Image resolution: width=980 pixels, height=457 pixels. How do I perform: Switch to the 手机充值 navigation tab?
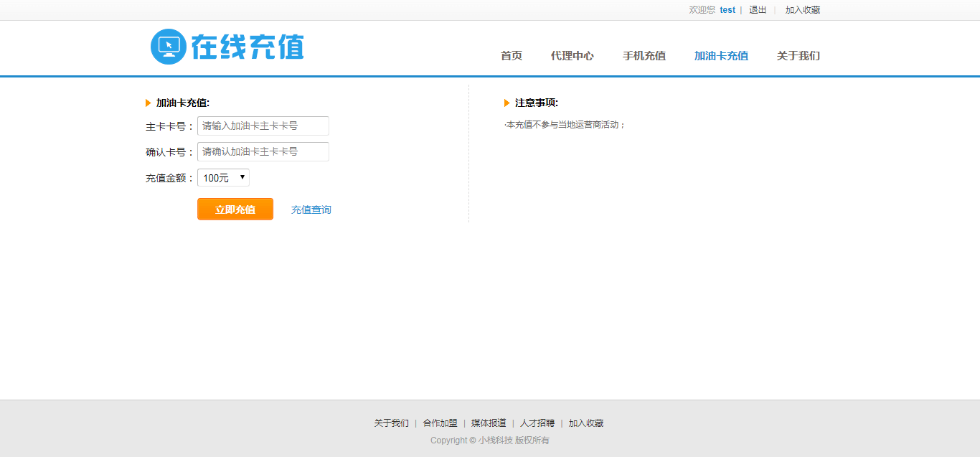pyautogui.click(x=644, y=56)
